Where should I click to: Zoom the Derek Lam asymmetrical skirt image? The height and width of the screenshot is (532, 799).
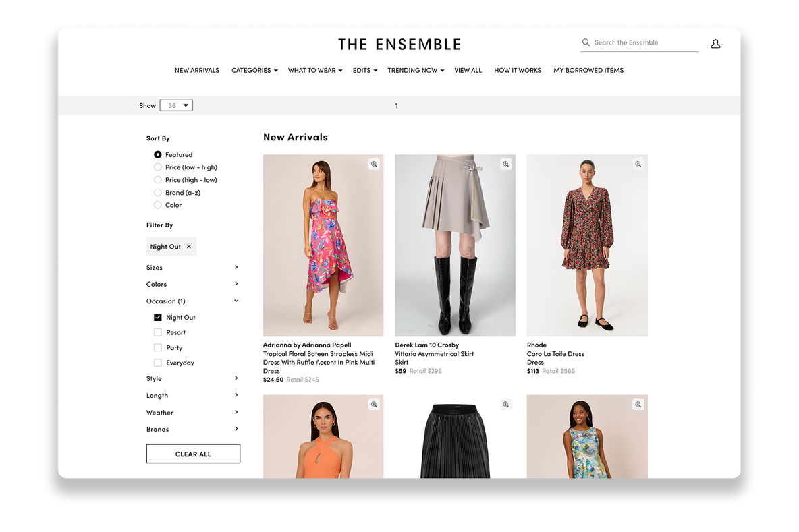click(x=506, y=164)
